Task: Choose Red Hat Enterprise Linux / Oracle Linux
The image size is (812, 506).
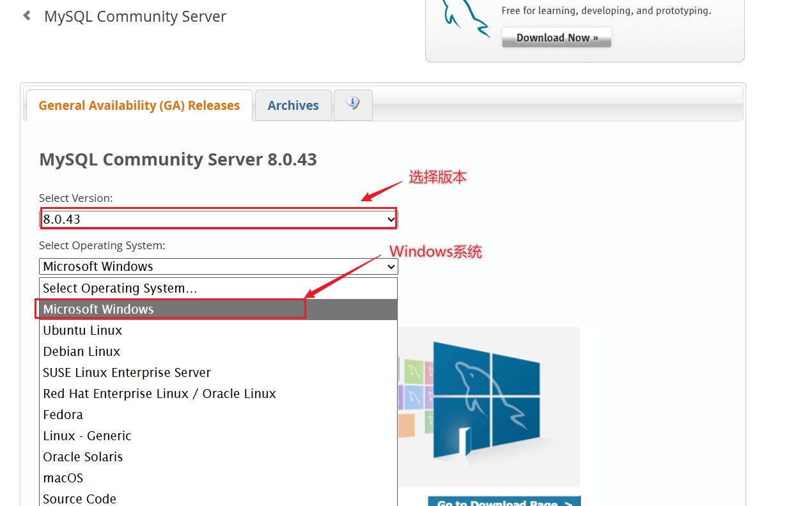Action: click(x=219, y=394)
